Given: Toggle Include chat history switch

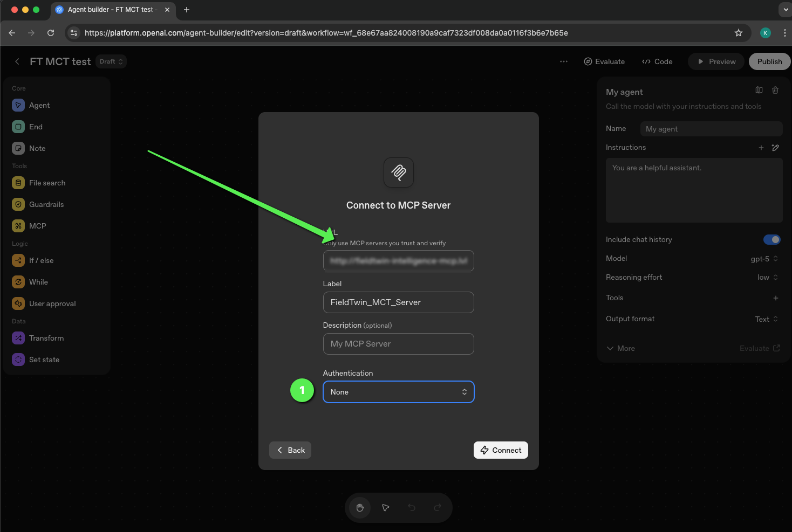Looking at the screenshot, I should (x=771, y=239).
